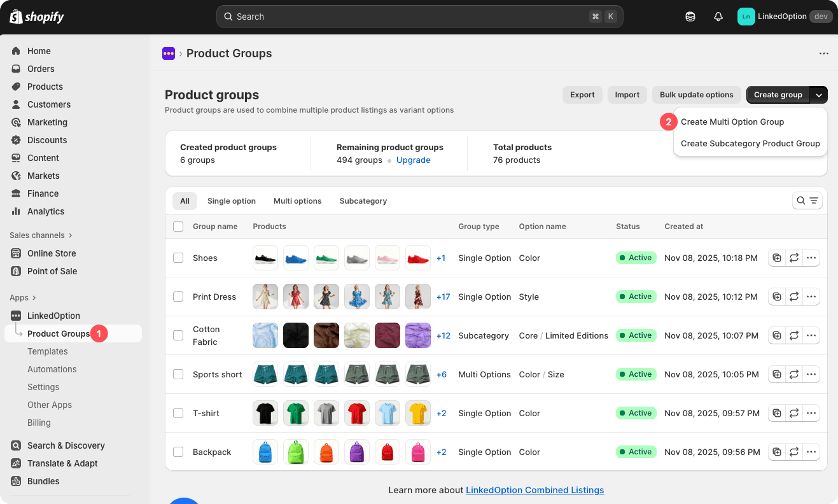The height and width of the screenshot is (504, 838).
Task: Open Templates in LinkedOption sidebar
Action: 48,351
